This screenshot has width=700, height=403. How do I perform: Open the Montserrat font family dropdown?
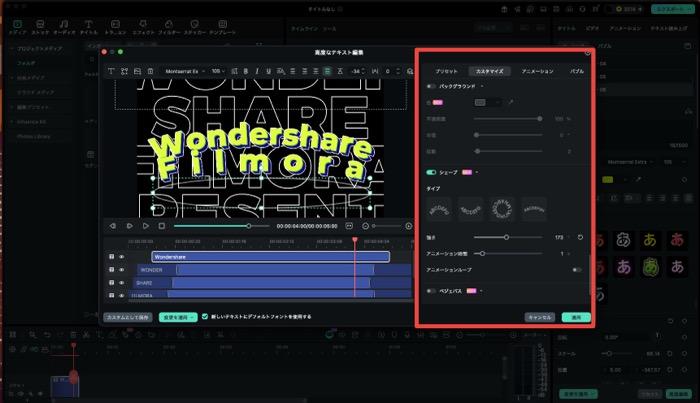tap(185, 71)
